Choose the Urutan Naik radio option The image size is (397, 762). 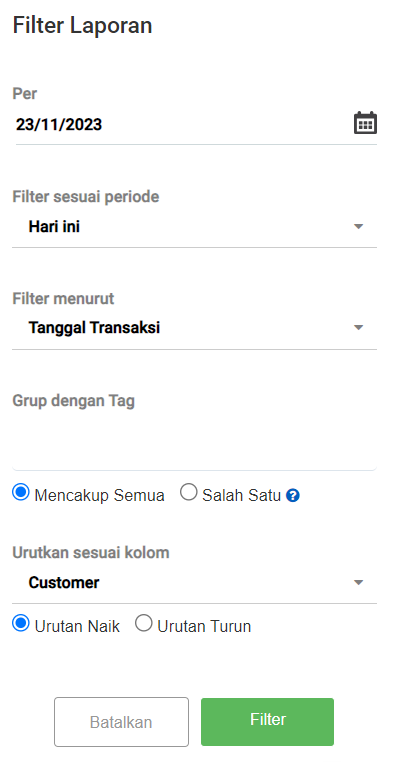21,623
